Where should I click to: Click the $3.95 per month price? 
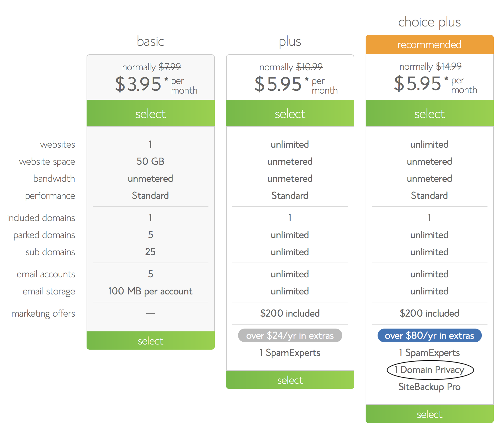(x=156, y=84)
